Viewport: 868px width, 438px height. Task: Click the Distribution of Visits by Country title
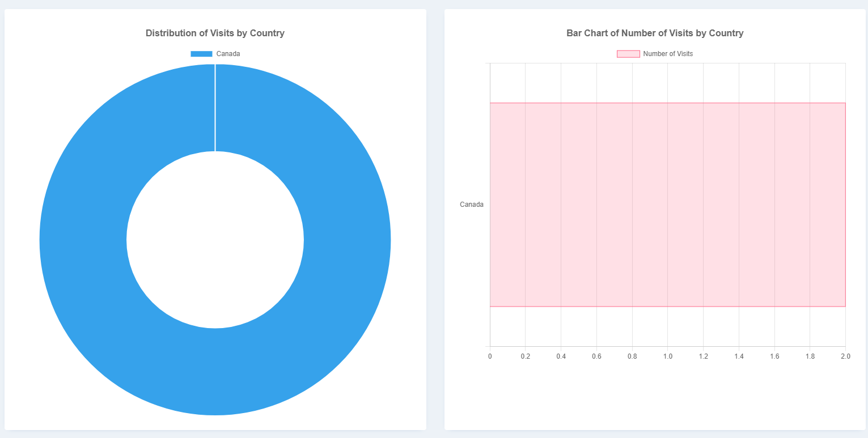point(215,33)
